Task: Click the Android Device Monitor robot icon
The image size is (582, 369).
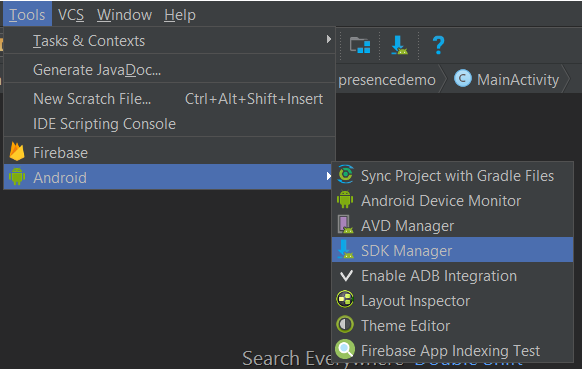Action: coord(345,200)
